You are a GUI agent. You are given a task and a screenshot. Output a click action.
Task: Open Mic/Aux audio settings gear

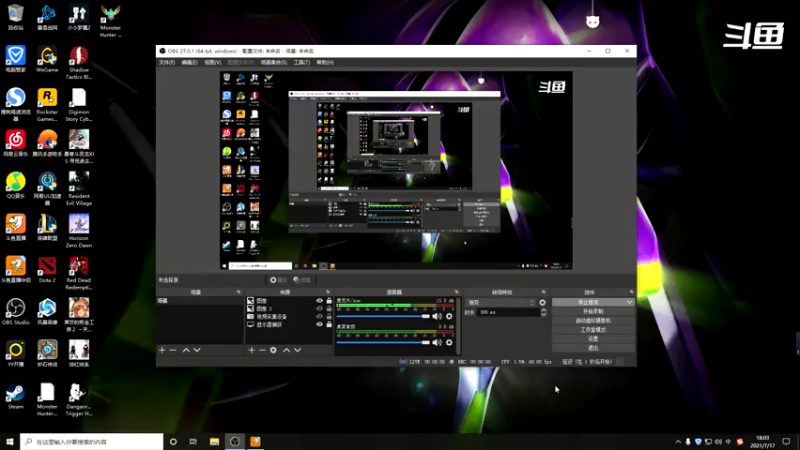pos(449,316)
